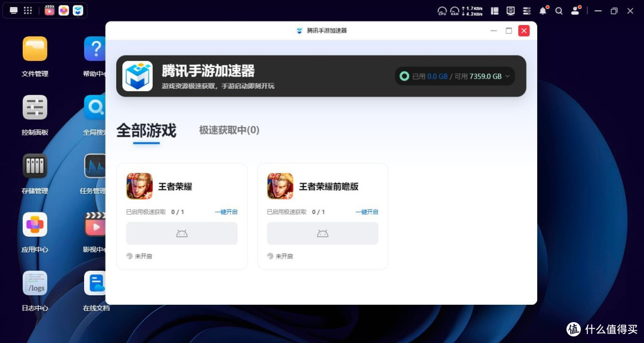Open the 日志中心 desktop icon
Image resolution: width=644 pixels, height=343 pixels.
[x=35, y=283]
